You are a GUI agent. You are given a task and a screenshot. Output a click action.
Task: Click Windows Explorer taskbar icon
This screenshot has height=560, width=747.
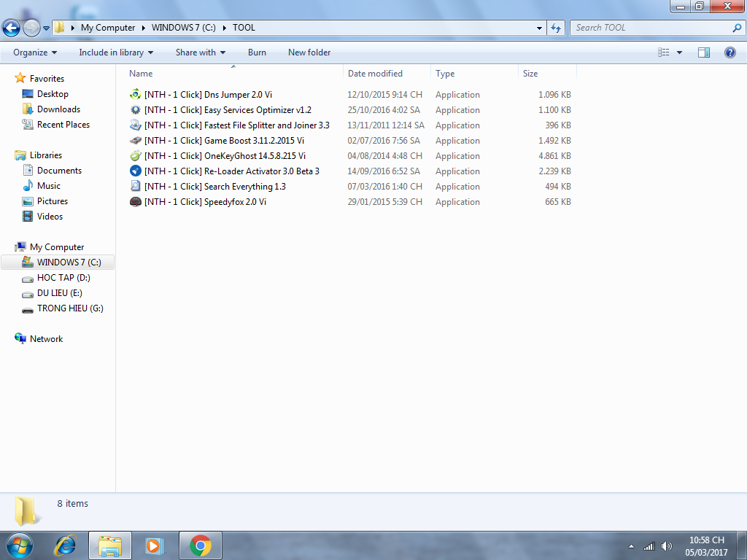(110, 545)
